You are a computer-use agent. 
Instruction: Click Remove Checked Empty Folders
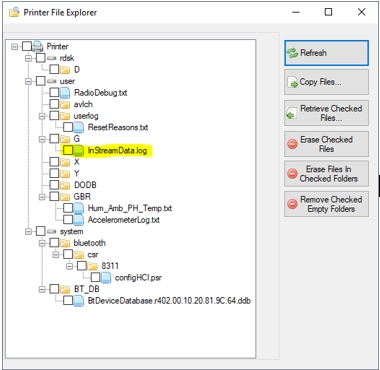(326, 204)
